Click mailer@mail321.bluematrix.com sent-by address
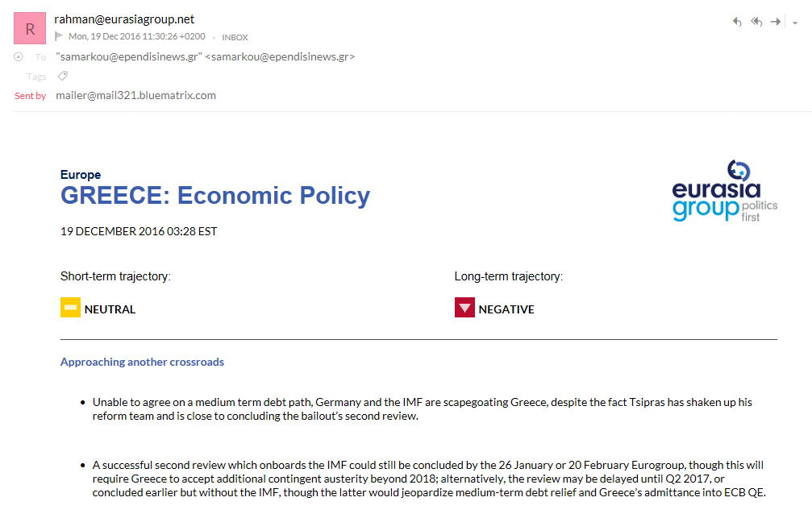The height and width of the screenshot is (514, 812). (x=135, y=96)
